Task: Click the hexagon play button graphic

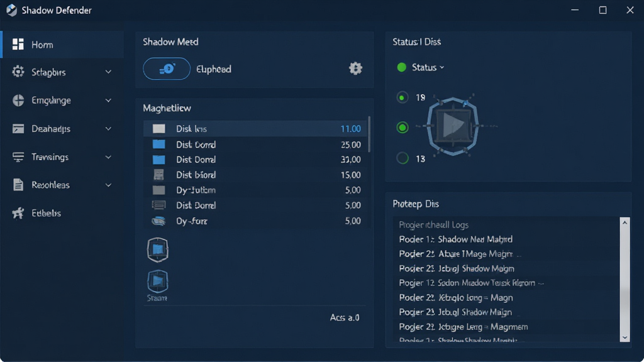Action: (453, 126)
